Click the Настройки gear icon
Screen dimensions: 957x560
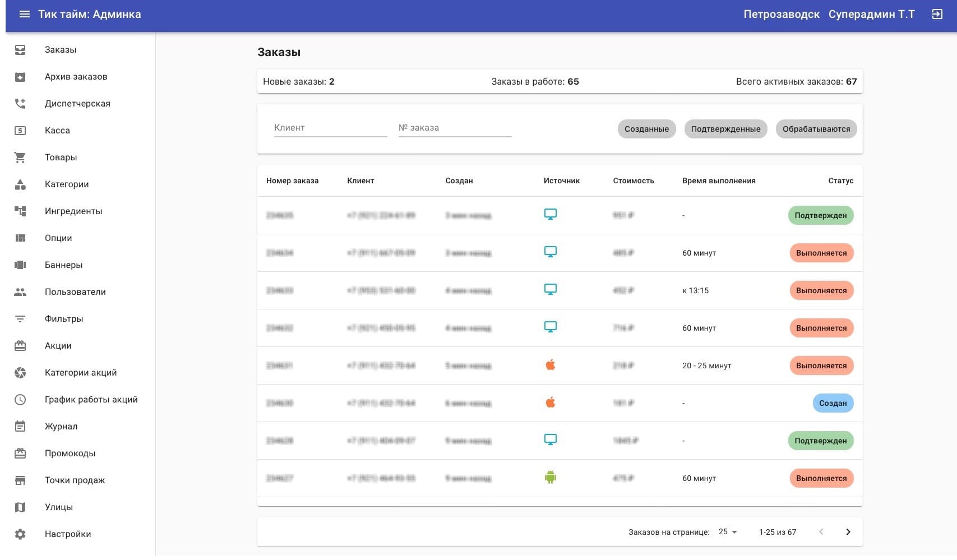click(x=20, y=534)
